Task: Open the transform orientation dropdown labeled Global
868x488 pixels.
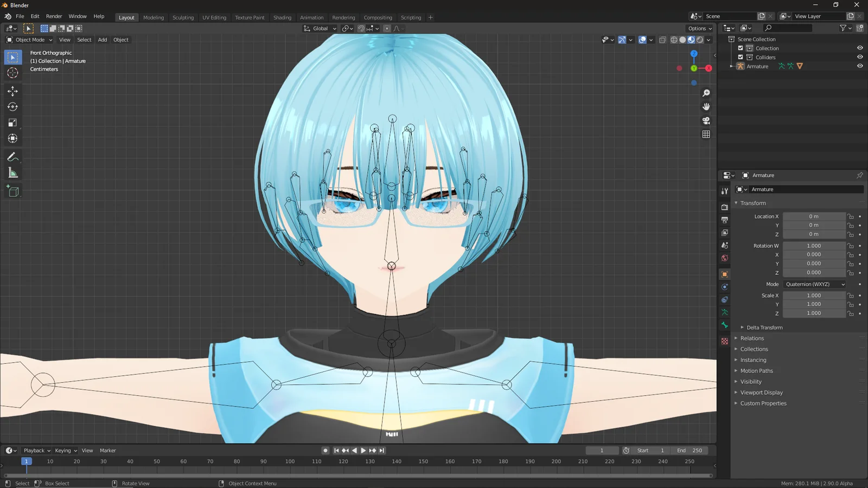Action: pyautogui.click(x=320, y=28)
